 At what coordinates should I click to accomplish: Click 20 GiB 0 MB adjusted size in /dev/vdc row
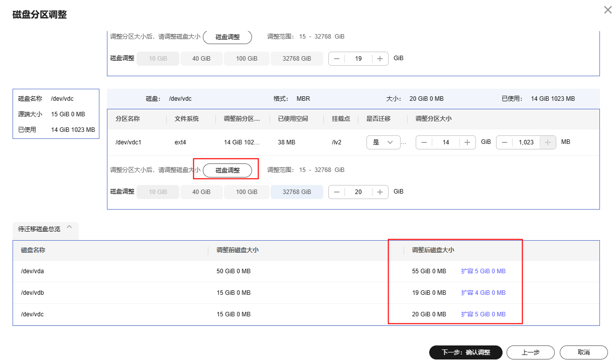[x=429, y=314]
